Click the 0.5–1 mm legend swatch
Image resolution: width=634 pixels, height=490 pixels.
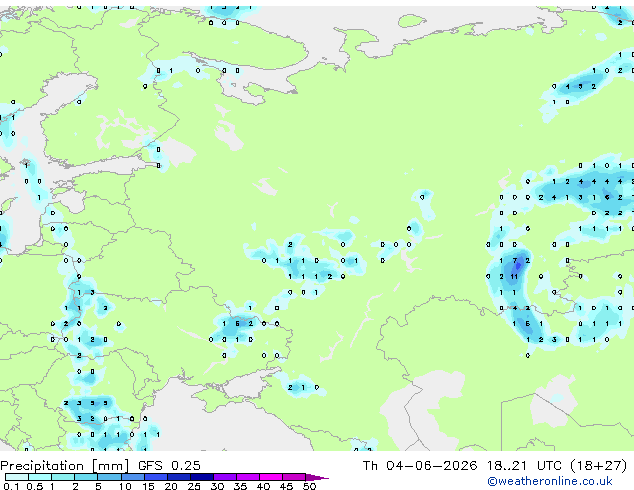(40, 477)
